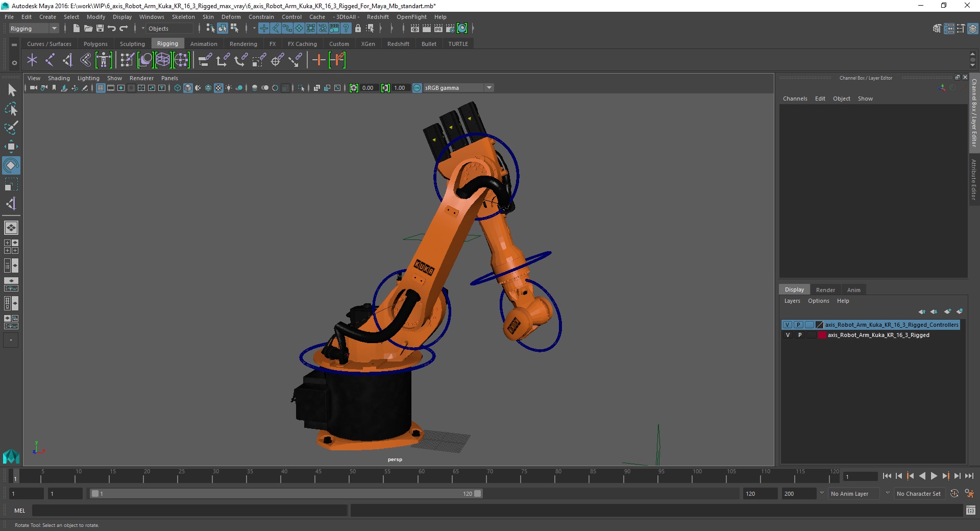Click the Render current frame icon
980x531 pixels.
click(x=426, y=29)
